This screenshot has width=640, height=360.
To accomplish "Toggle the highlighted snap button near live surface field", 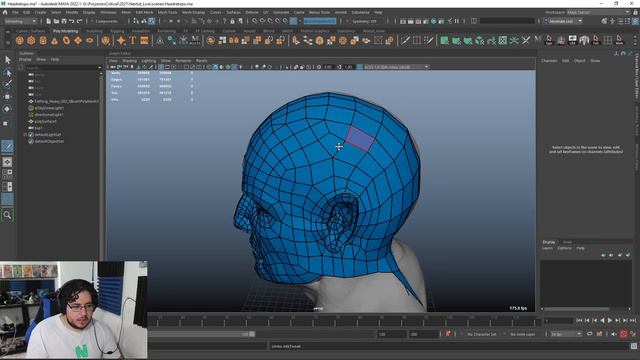I will point(293,21).
